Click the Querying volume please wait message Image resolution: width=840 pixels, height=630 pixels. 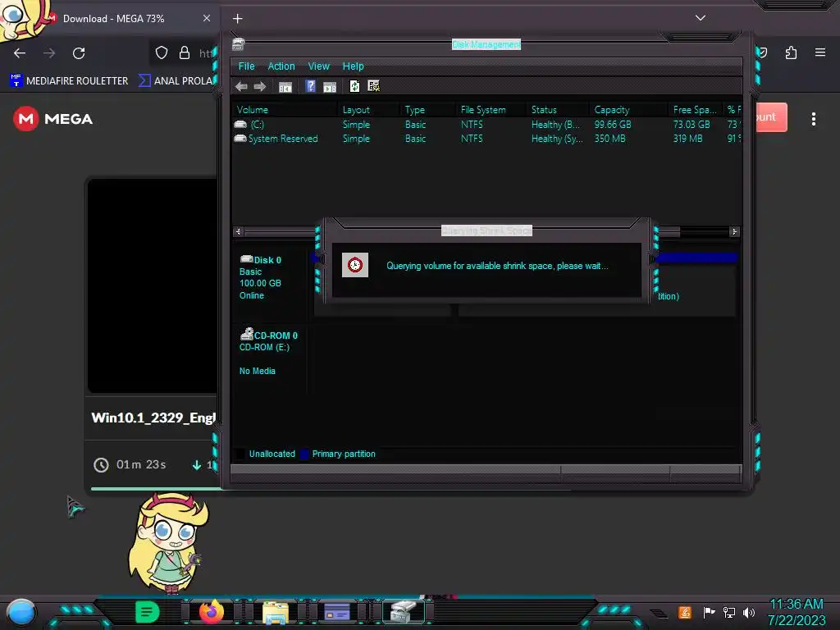coord(497,266)
